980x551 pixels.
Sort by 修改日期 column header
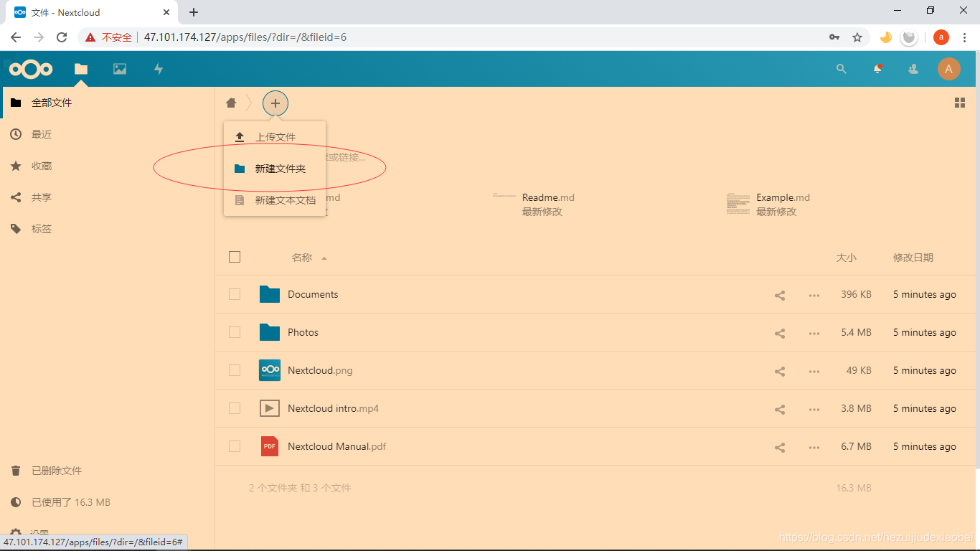pos(913,258)
